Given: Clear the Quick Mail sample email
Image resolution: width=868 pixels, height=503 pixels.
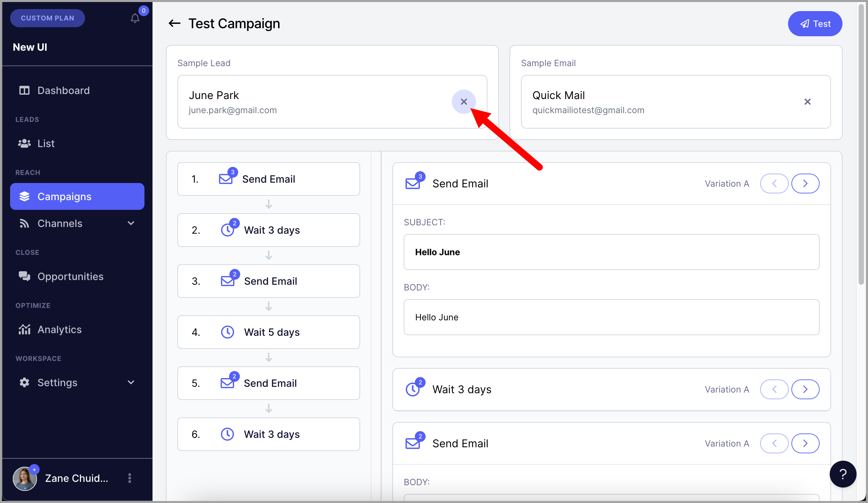Looking at the screenshot, I should point(807,101).
